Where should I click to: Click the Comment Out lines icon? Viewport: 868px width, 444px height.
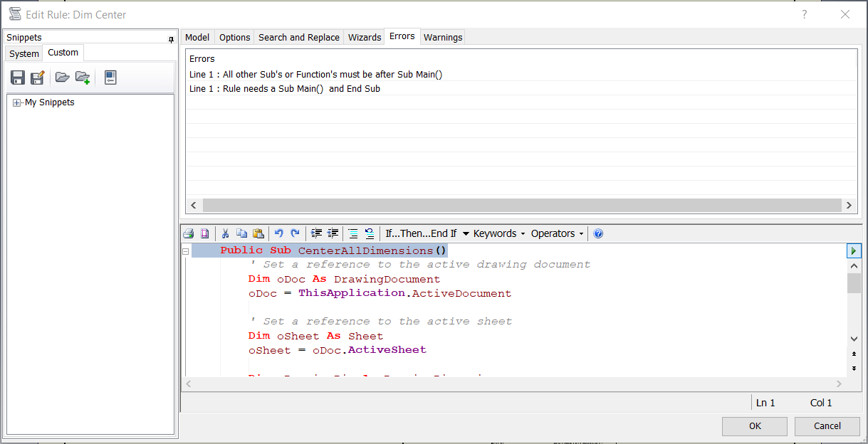(353, 233)
